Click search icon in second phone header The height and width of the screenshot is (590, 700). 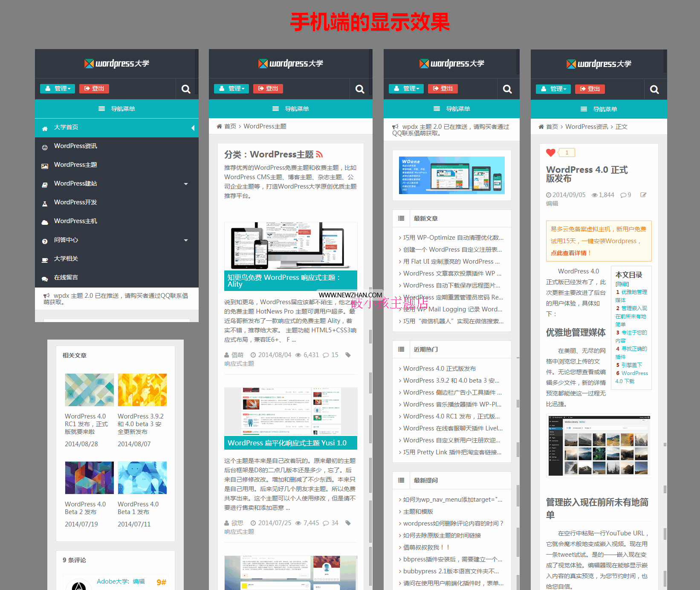[360, 89]
